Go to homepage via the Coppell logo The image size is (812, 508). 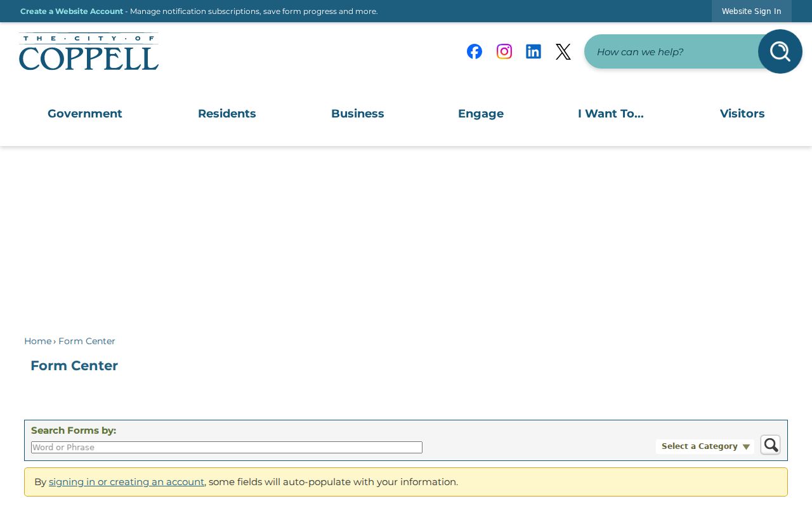(89, 51)
